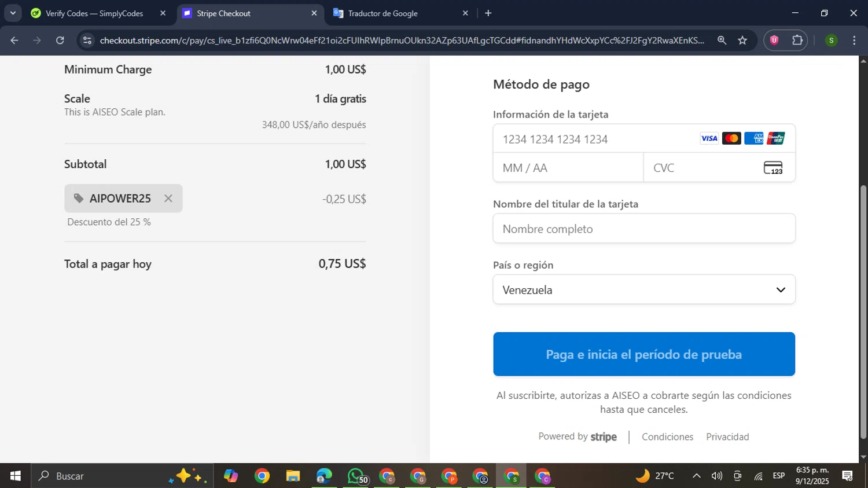Open the 27°C weather widget
Viewport: 868px width, 488px height.
[656, 476]
